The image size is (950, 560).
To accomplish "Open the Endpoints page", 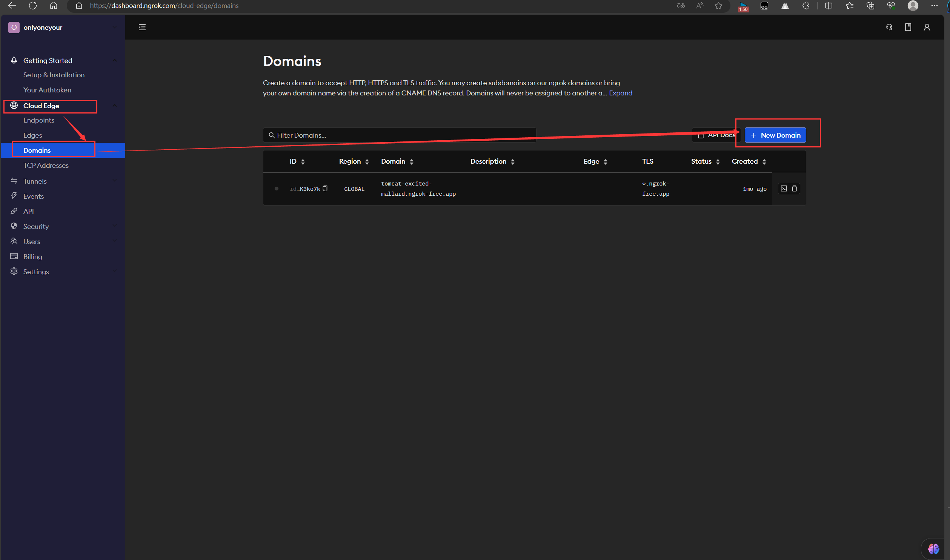I will tap(39, 120).
